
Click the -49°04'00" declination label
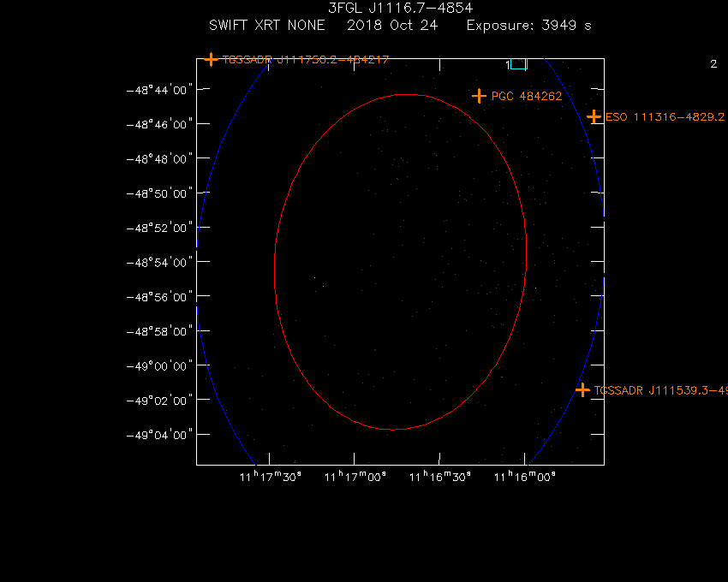pyautogui.click(x=159, y=435)
